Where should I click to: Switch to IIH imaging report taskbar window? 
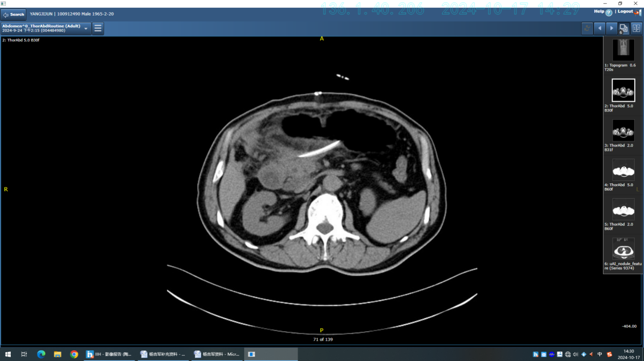[109, 354]
